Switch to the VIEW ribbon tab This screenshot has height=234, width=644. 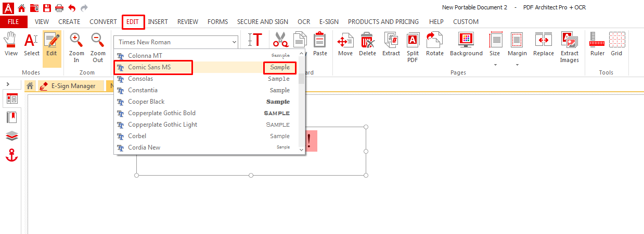[x=42, y=22]
